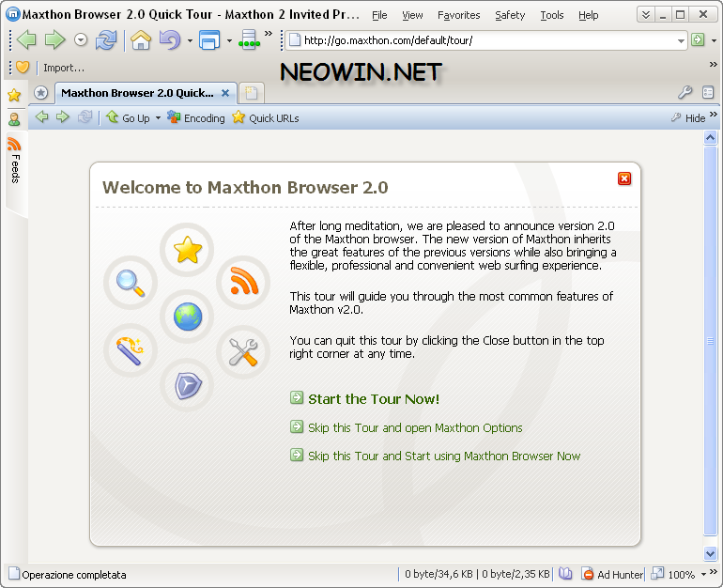Open the Go button dropdown arrow
The image size is (723, 588).
pyautogui.click(x=714, y=40)
